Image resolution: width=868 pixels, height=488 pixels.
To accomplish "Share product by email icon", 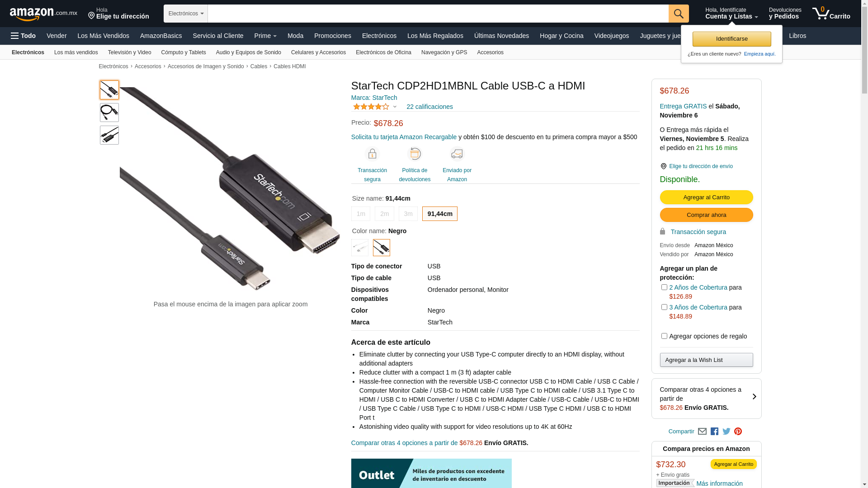I will coord(702,432).
